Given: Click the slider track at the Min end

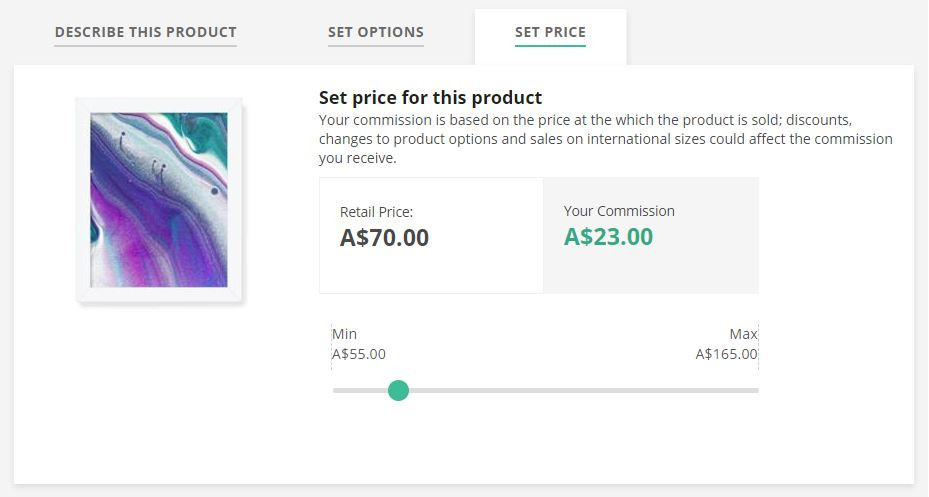Looking at the screenshot, I should 338,390.
